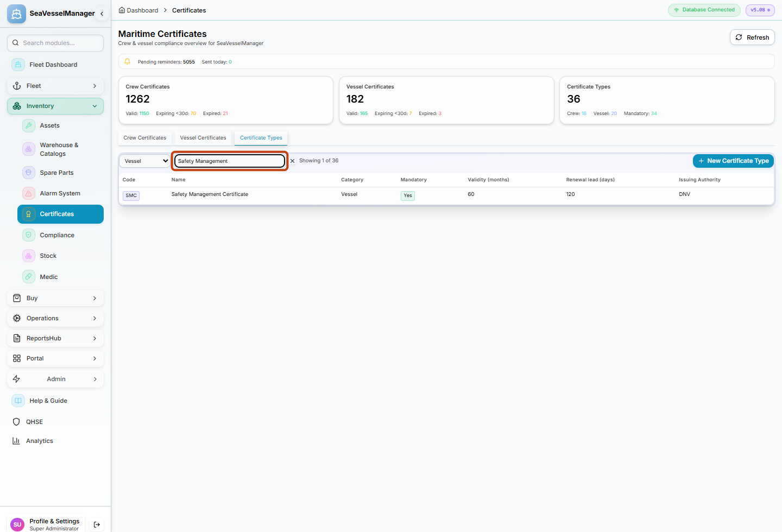Click the Refresh button
The width and height of the screenshot is (782, 532).
pyautogui.click(x=752, y=37)
